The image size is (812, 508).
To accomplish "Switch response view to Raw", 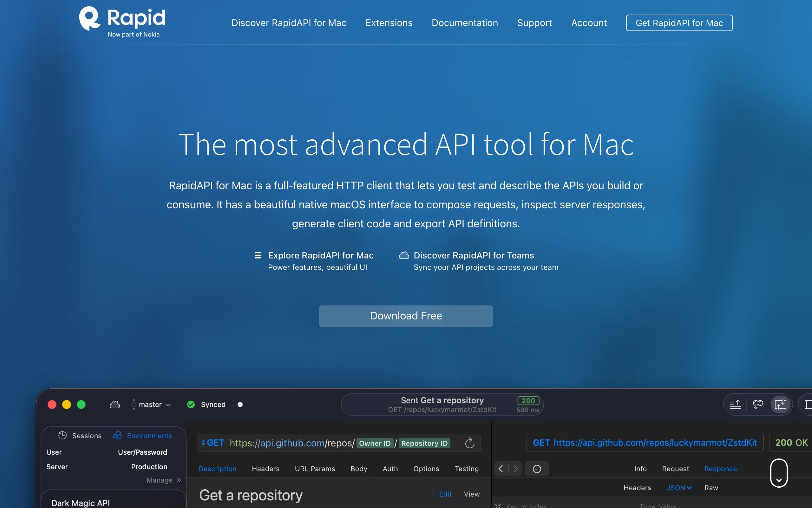I will 711,487.
